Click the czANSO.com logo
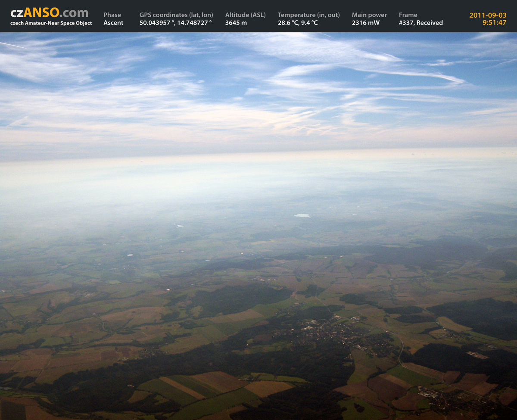The height and width of the screenshot is (420, 517). pyautogui.click(x=49, y=13)
